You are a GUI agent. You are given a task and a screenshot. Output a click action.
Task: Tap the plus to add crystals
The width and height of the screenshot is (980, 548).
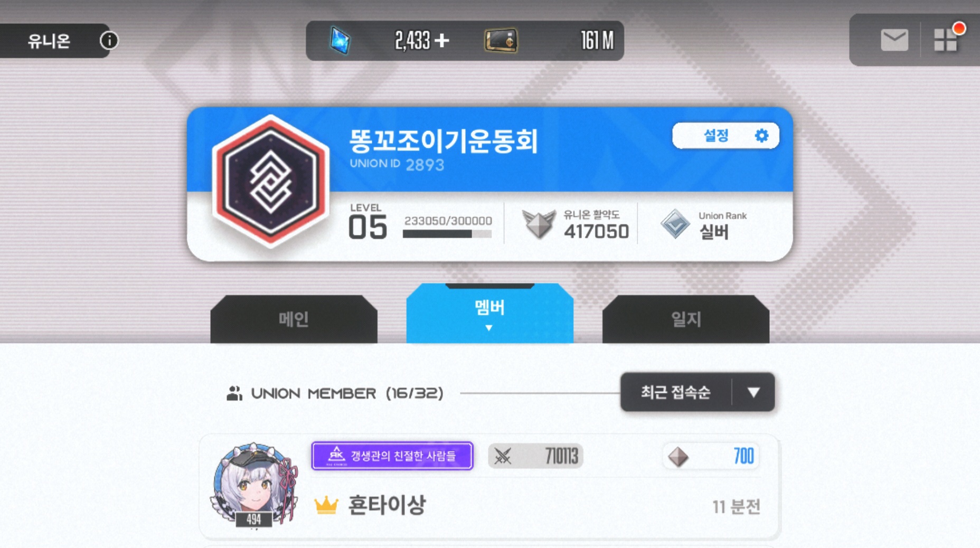pos(442,40)
